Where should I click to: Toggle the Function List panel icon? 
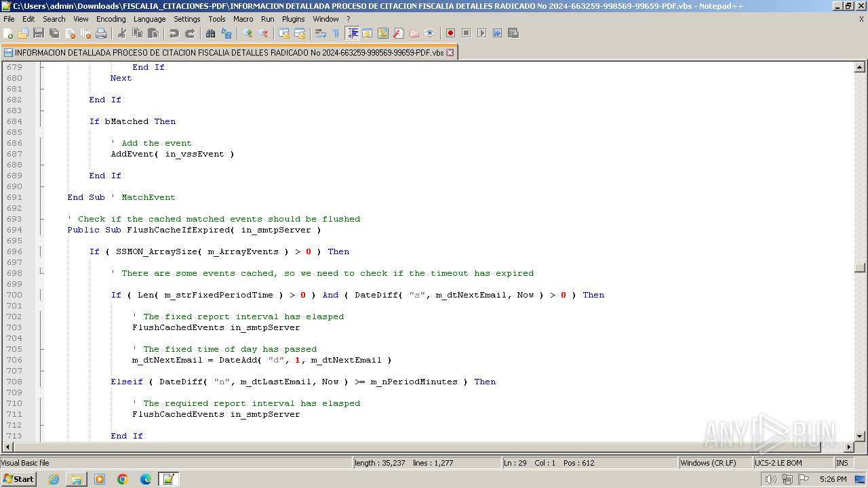[x=399, y=33]
